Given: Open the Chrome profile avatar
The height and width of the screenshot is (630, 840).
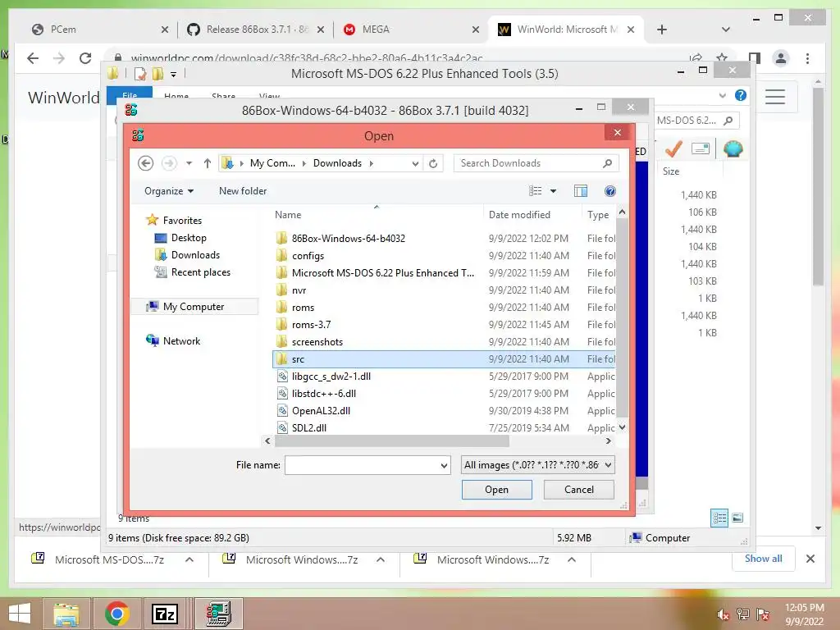Looking at the screenshot, I should click(781, 58).
